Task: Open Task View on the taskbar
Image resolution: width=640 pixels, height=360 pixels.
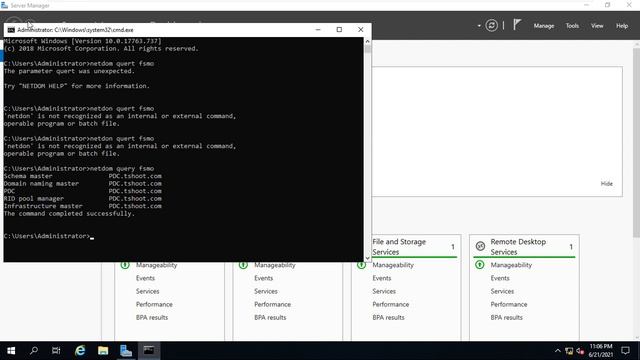Action: tap(56, 351)
